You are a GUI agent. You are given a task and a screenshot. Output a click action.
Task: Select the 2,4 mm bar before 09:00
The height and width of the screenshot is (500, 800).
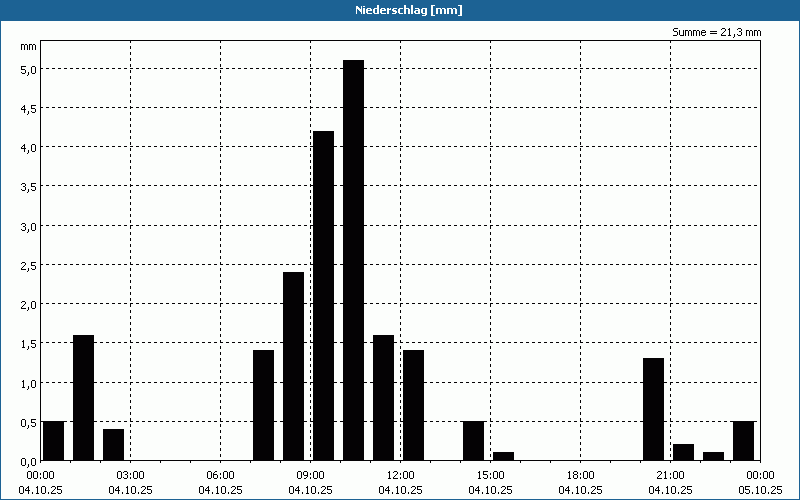coord(293,366)
